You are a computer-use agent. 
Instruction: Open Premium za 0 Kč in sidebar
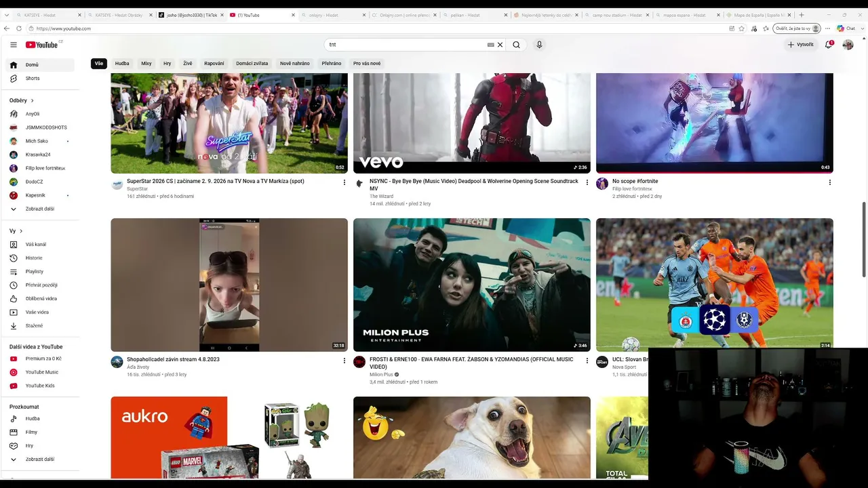[x=41, y=359]
